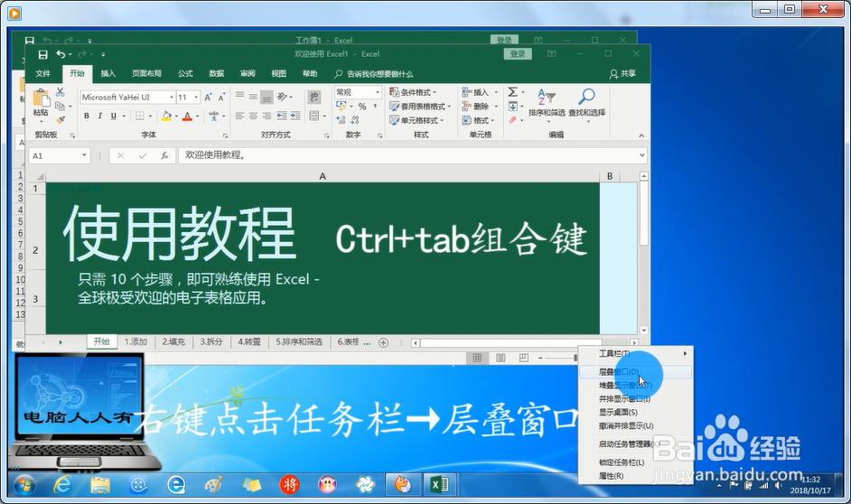851x504 pixels.
Task: Switch to the 插入 ribbon tab
Action: [x=108, y=74]
